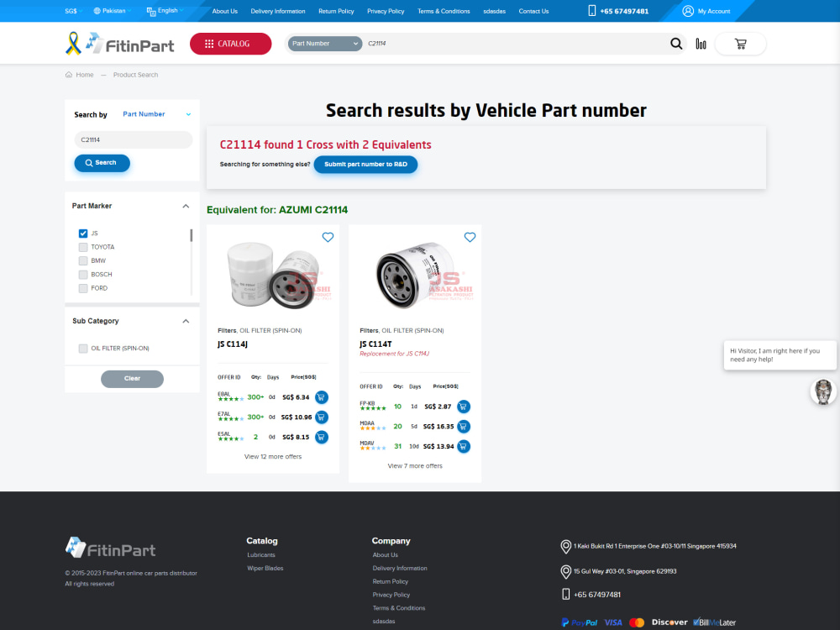Open the chat assistant avatar
This screenshot has height=630, width=840.
click(x=823, y=391)
